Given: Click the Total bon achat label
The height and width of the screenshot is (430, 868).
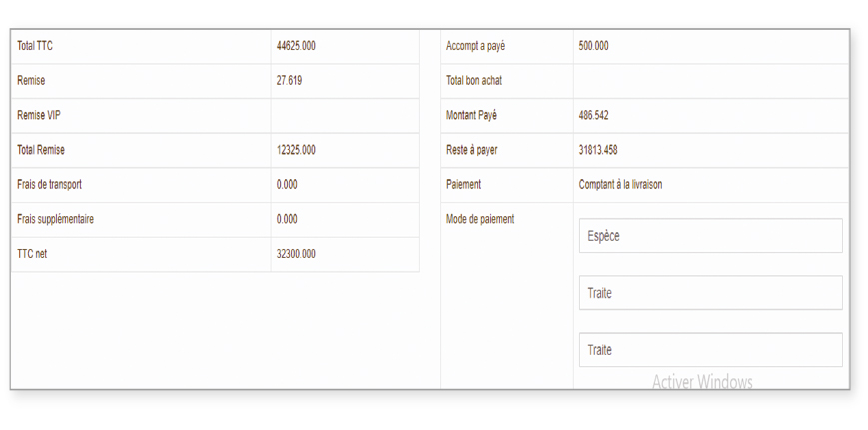Looking at the screenshot, I should [x=474, y=80].
